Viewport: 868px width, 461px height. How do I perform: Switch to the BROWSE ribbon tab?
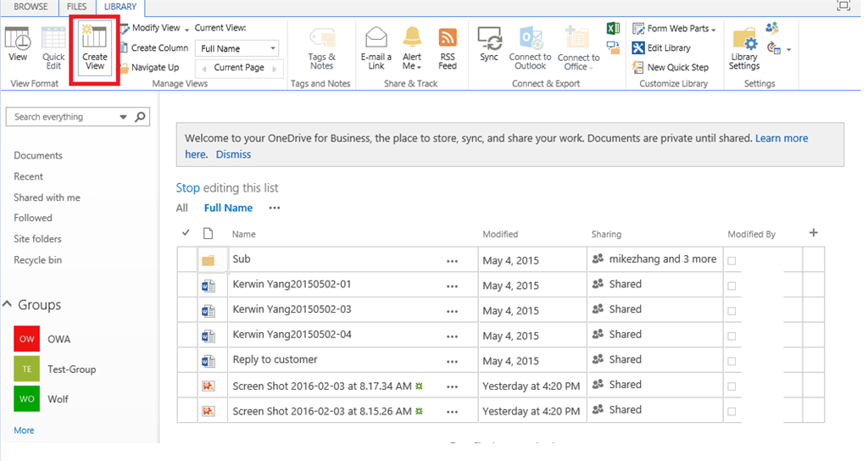31,7
